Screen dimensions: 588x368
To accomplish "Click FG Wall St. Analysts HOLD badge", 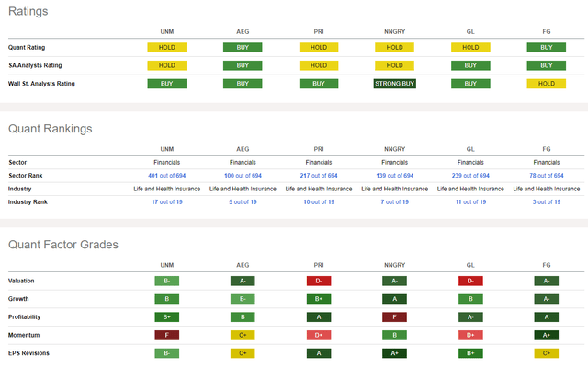I will 547,84.
